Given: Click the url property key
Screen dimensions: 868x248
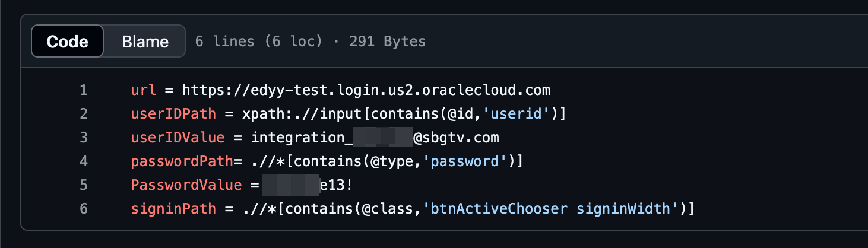Looking at the screenshot, I should coord(143,91).
